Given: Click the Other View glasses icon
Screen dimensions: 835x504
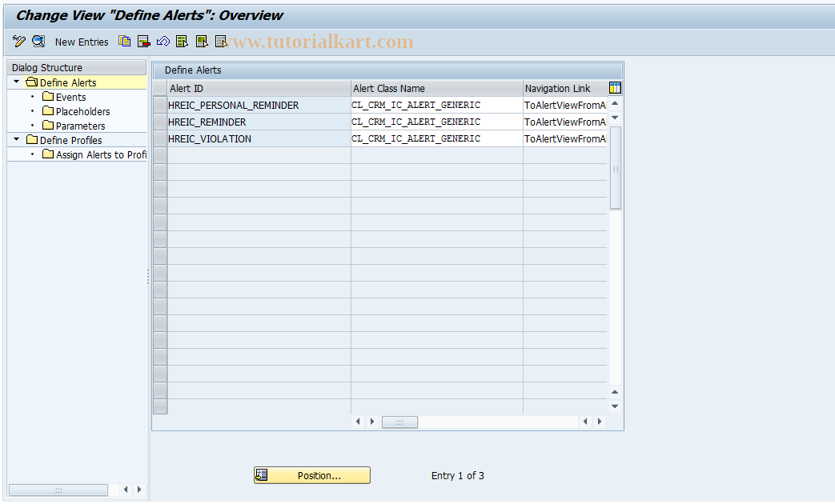Looking at the screenshot, I should (x=38, y=42).
